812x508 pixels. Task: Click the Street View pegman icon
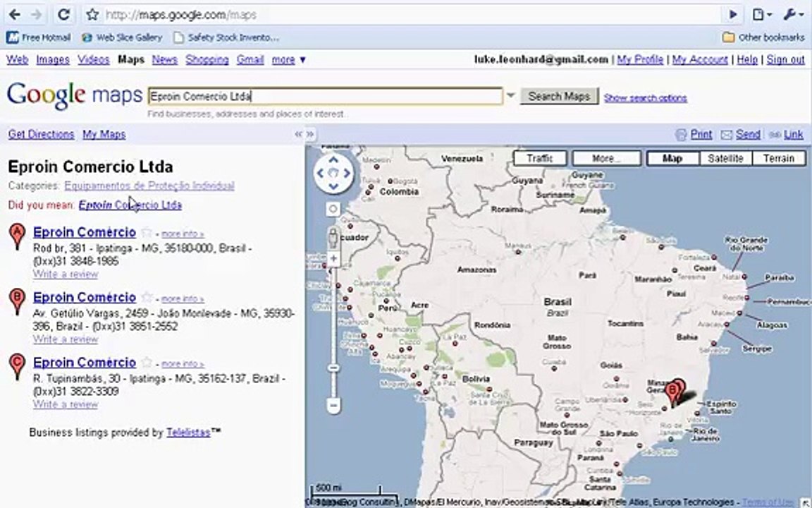(x=333, y=237)
